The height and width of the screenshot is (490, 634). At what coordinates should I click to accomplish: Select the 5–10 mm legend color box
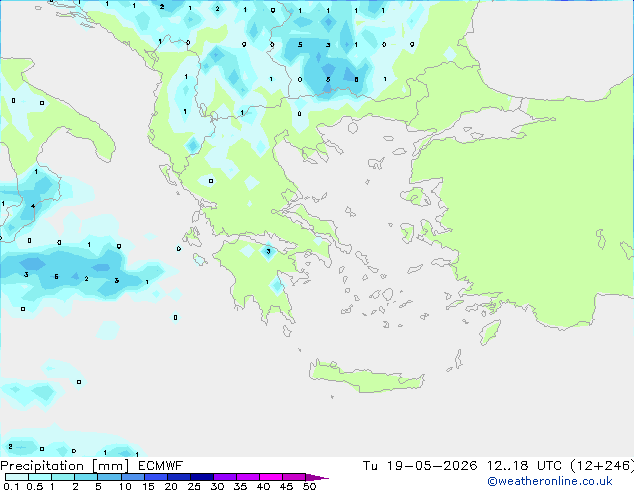pyautogui.click(x=109, y=477)
